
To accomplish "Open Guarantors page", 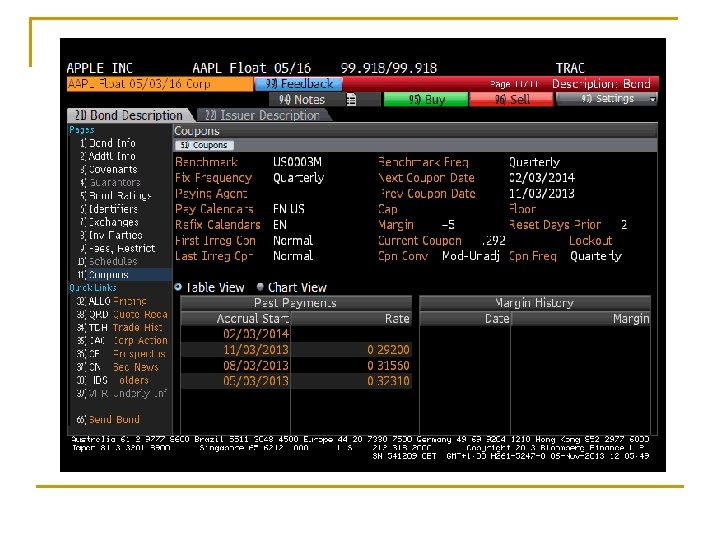I will point(111,182).
